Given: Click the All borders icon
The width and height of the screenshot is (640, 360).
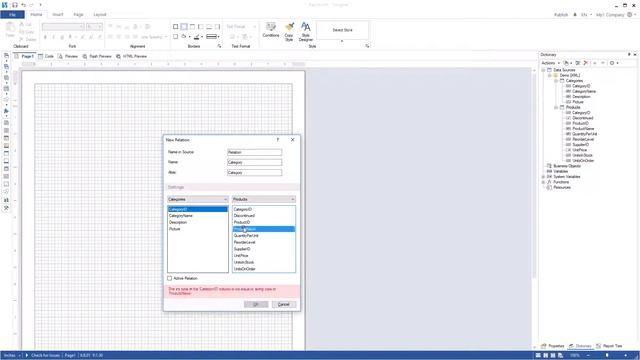Looking at the screenshot, I should click(x=176, y=27).
